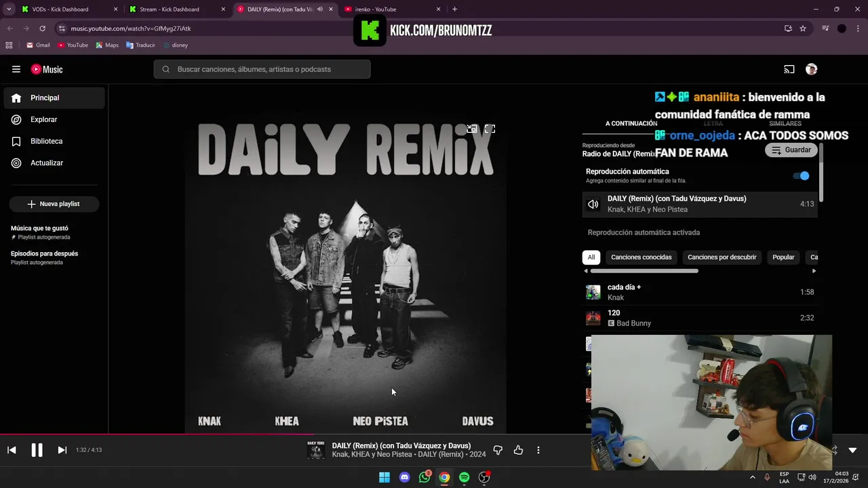Open Chrome apps grid icon
The height and width of the screenshot is (488, 868).
(9, 45)
